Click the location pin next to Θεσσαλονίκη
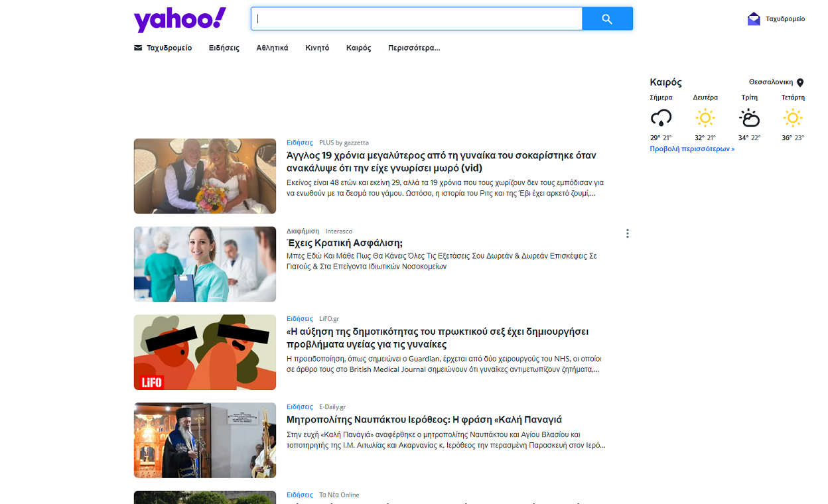Viewport: 828px width, 504px height. click(800, 83)
